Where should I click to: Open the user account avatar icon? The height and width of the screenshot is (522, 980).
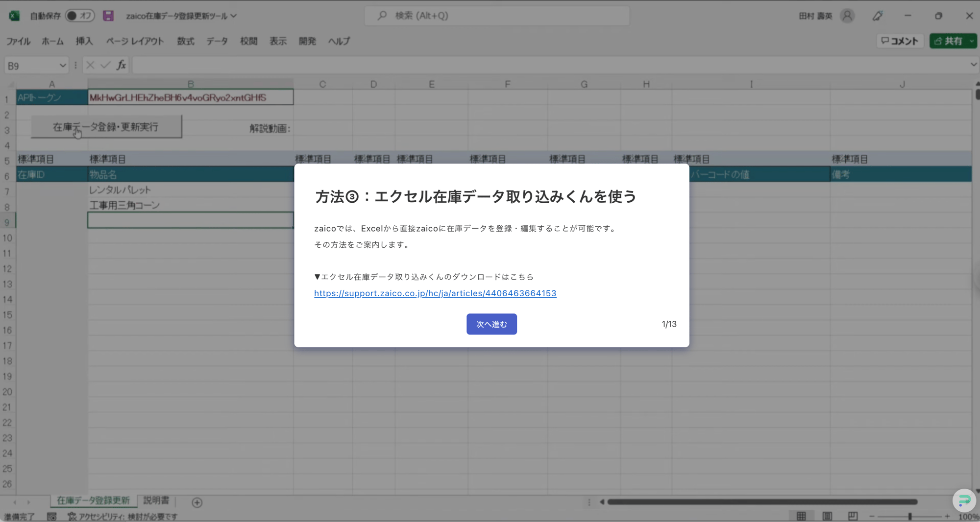click(847, 16)
